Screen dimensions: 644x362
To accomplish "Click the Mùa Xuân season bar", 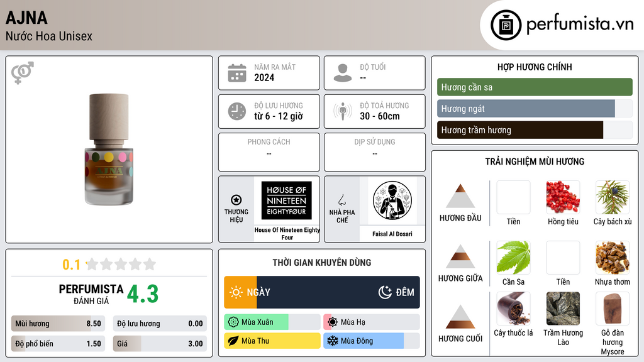I will (272, 322).
